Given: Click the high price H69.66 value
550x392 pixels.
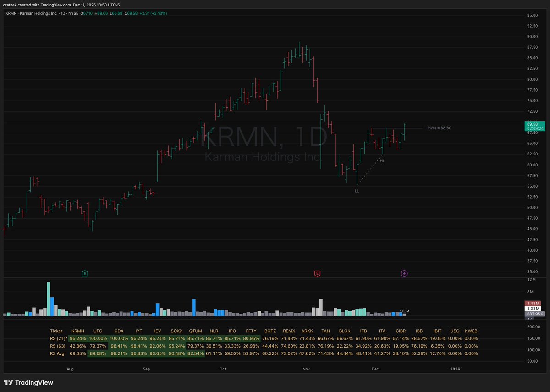Looking at the screenshot, I should (102, 13).
